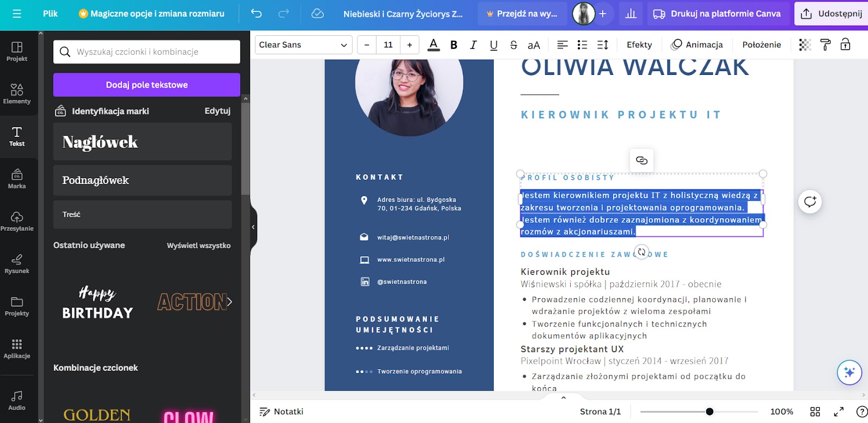Copy style with paint roller icon

click(825, 45)
